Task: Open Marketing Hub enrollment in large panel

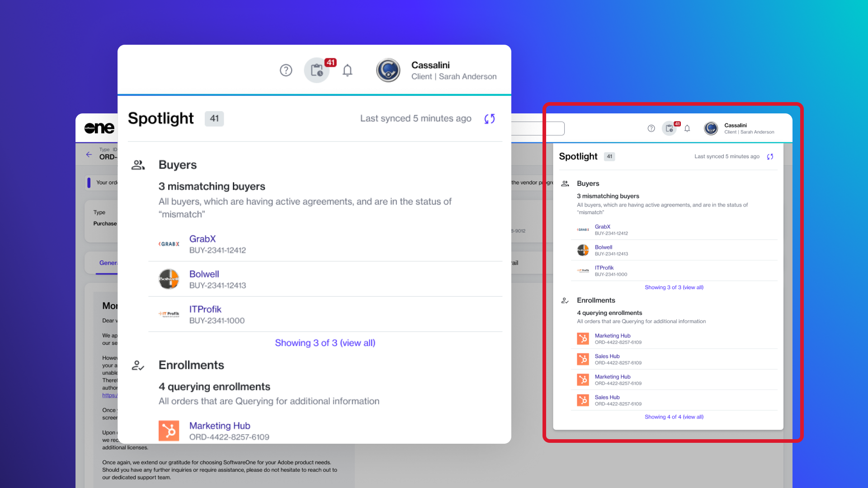Action: [x=220, y=426]
